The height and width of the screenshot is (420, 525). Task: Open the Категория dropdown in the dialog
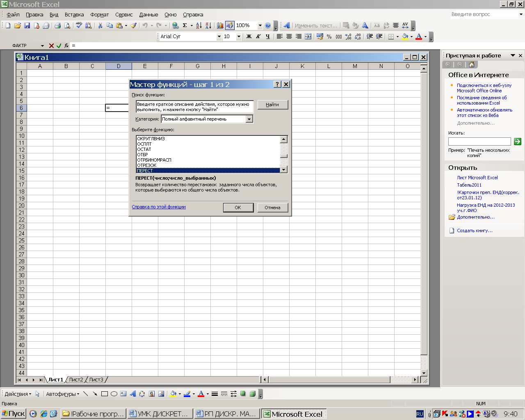tap(249, 119)
